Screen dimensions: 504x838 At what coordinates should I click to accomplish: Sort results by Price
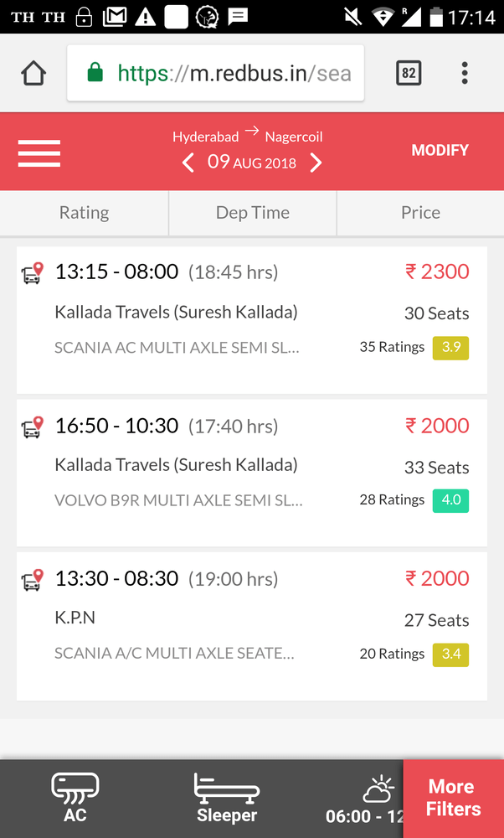[x=419, y=213]
